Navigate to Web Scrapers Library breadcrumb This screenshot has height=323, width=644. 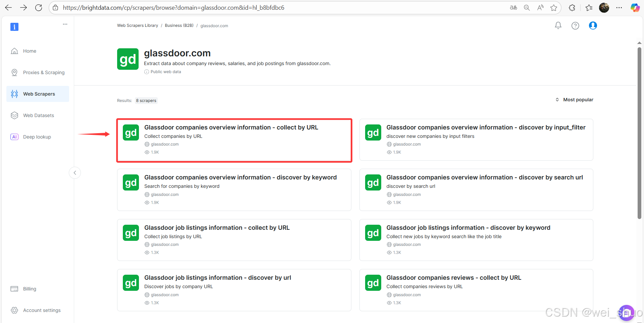click(138, 25)
